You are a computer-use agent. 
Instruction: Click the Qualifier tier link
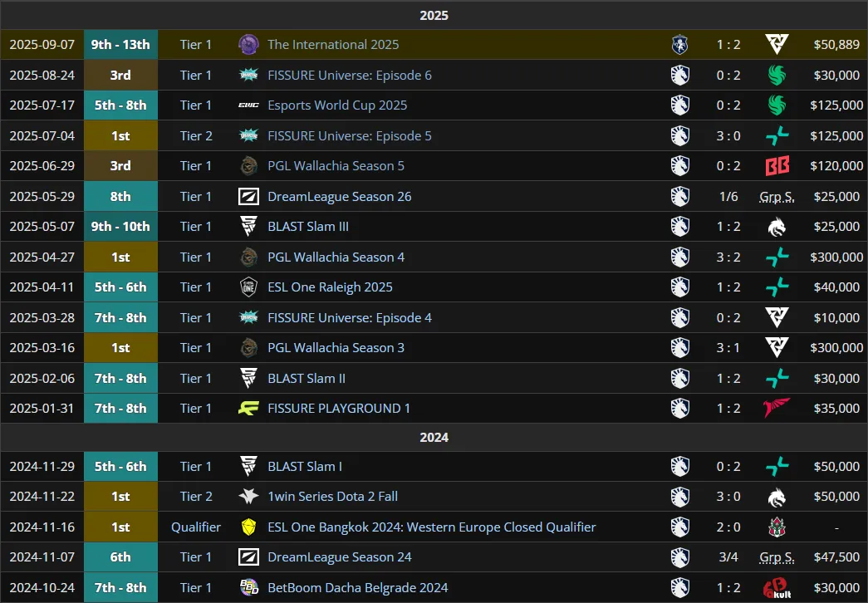pyautogui.click(x=196, y=527)
